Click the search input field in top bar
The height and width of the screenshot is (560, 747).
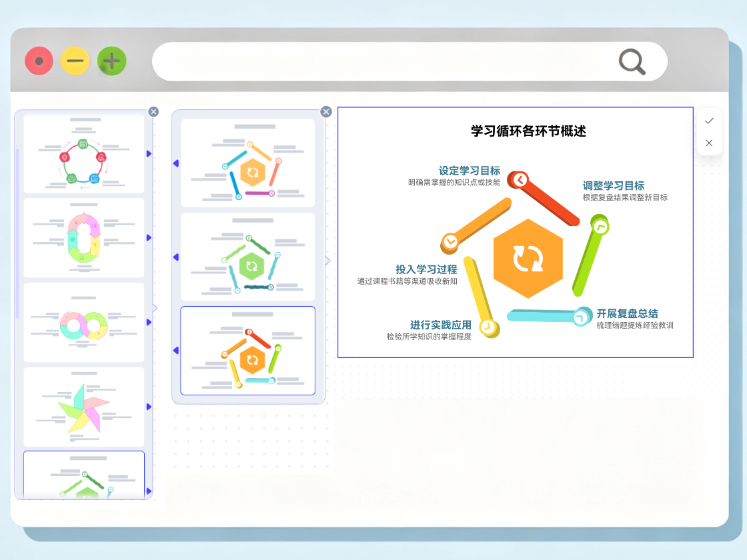tap(380, 62)
